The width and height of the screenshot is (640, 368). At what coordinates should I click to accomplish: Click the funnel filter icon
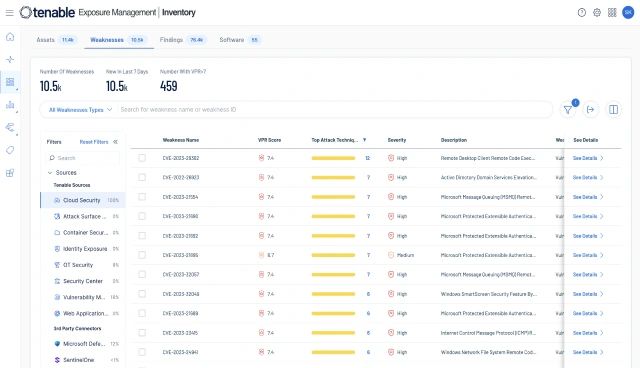click(x=568, y=109)
